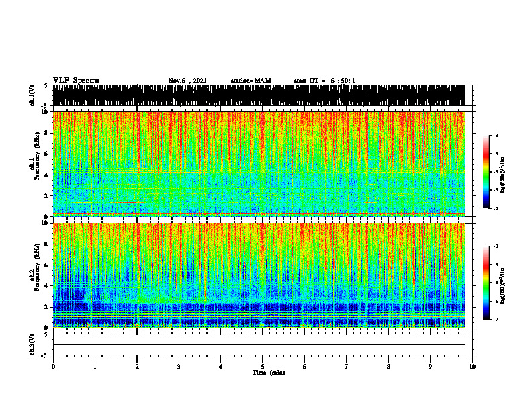Click the "-3" label on ch.1 color scale
532x411 pixels.
pyautogui.click(x=495, y=136)
